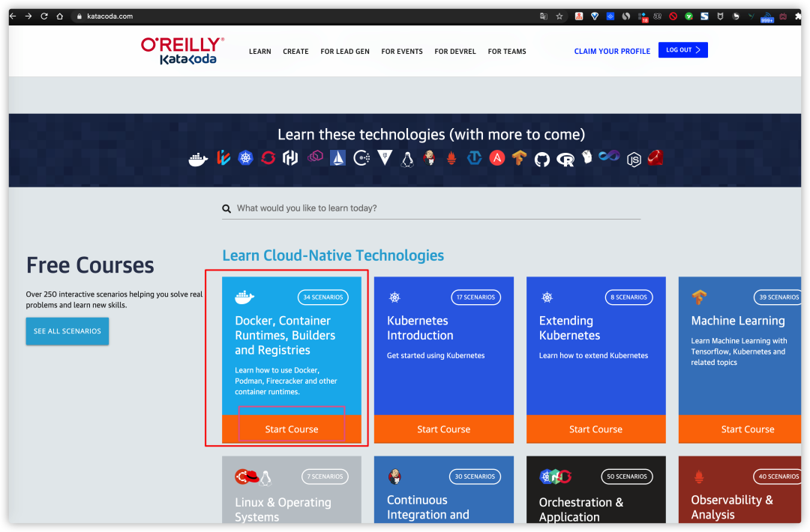Go back with browser back arrow
Viewport: 810px width, 532px height.
13,16
